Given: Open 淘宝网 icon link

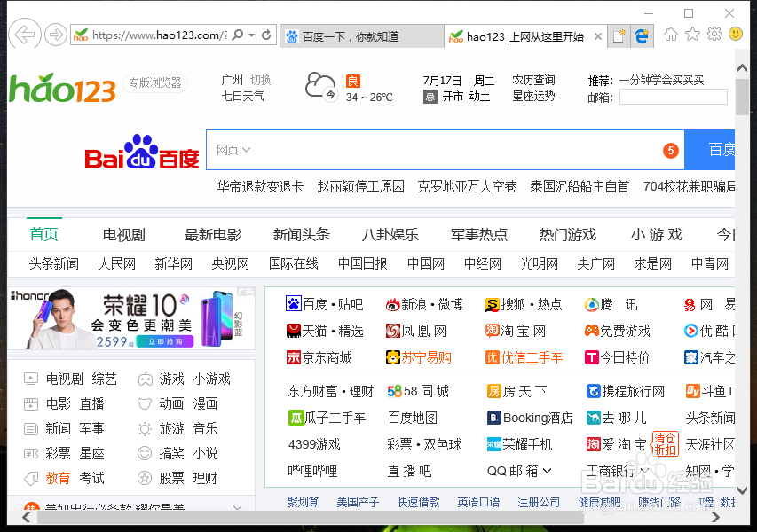Looking at the screenshot, I should (492, 331).
